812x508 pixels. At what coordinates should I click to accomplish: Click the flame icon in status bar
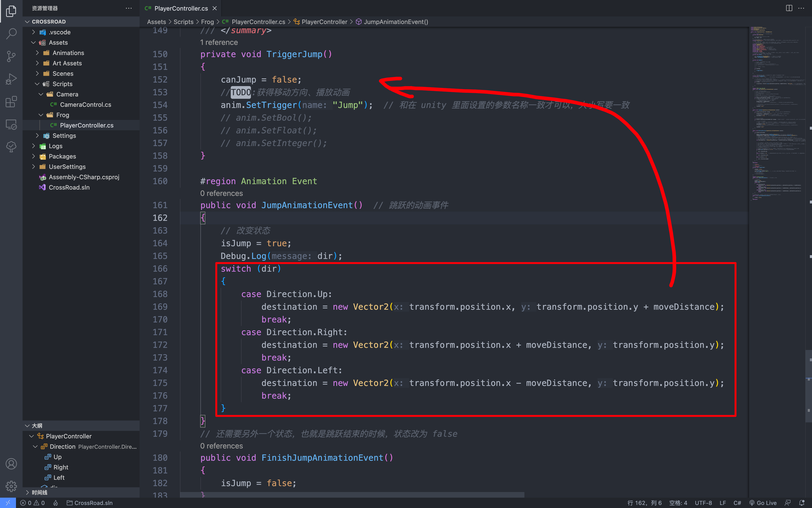[56, 503]
